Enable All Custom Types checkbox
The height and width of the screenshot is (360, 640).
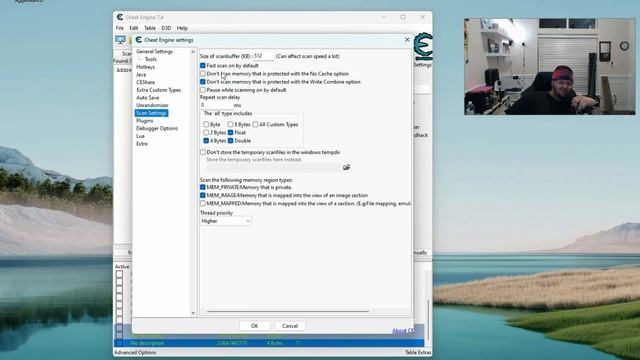tap(255, 124)
